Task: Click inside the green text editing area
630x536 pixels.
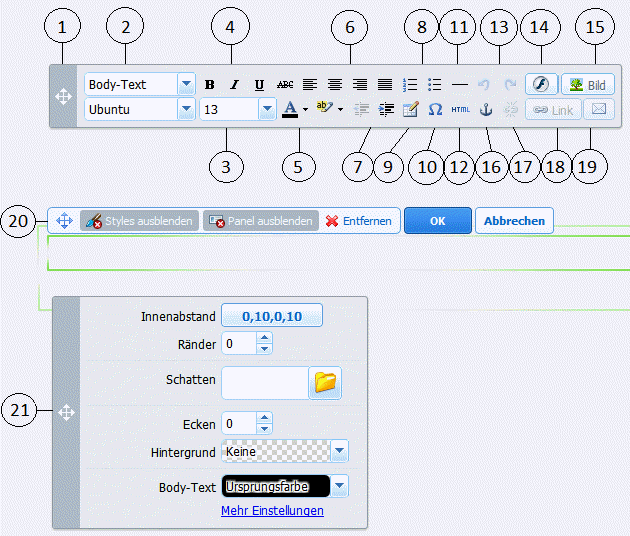Action: click(338, 253)
